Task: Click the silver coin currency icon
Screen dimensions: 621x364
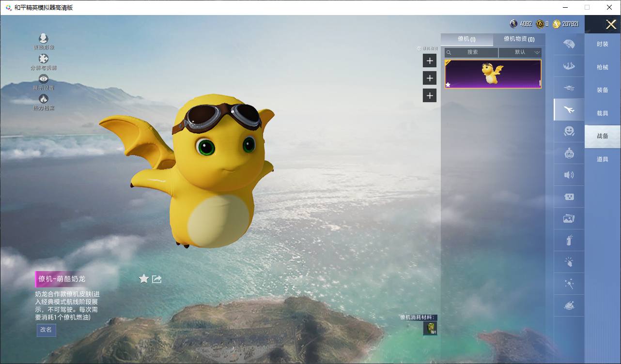Action: [x=514, y=24]
